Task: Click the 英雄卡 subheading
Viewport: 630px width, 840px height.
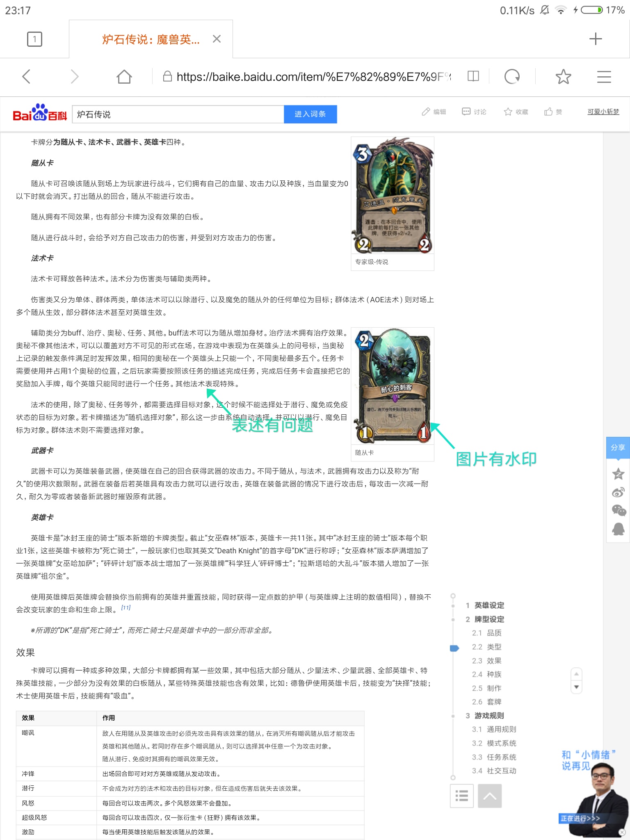Action: (x=42, y=517)
